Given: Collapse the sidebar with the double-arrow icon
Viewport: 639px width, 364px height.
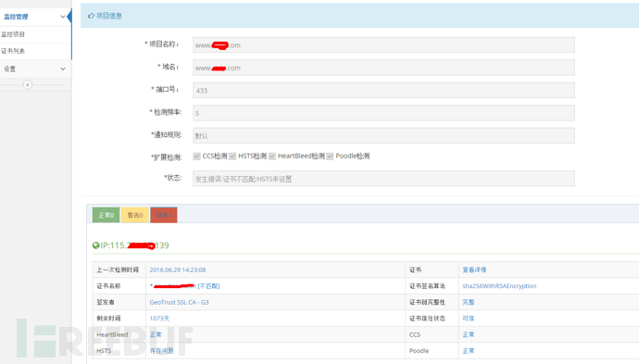Looking at the screenshot, I should [x=27, y=85].
